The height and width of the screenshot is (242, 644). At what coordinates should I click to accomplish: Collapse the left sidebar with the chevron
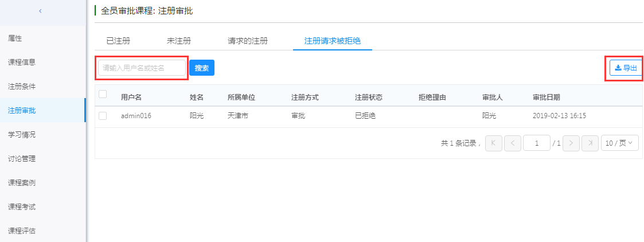pyautogui.click(x=40, y=11)
